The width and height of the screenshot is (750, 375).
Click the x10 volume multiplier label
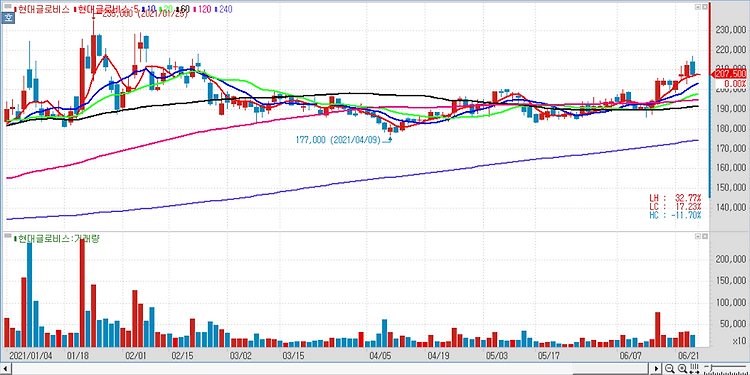coord(740,341)
